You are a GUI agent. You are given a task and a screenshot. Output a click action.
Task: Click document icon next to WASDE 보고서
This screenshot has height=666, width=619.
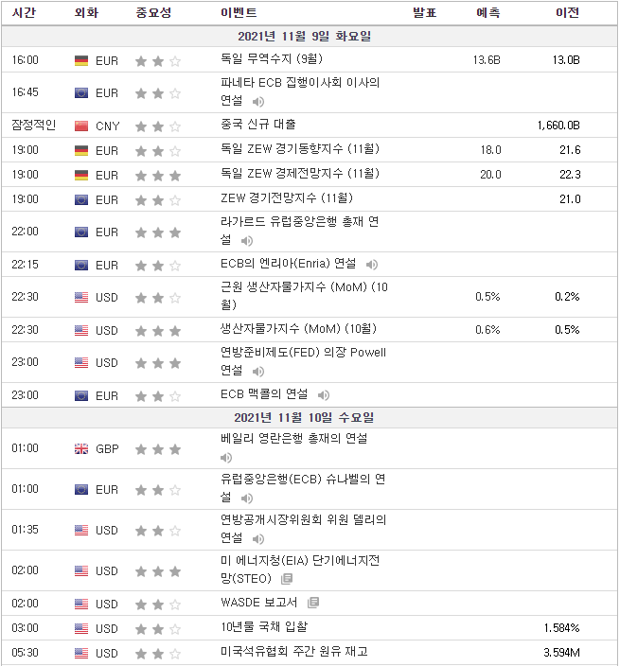312,603
